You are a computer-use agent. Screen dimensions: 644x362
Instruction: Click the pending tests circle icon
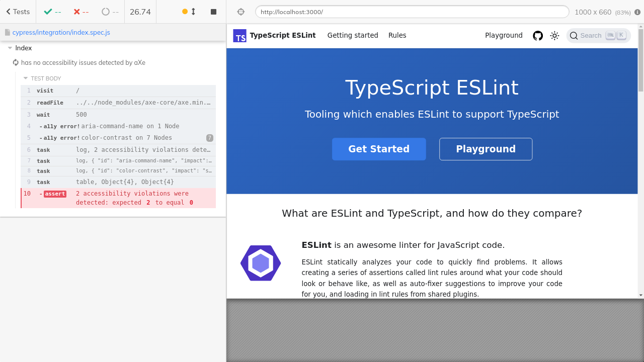106,12
